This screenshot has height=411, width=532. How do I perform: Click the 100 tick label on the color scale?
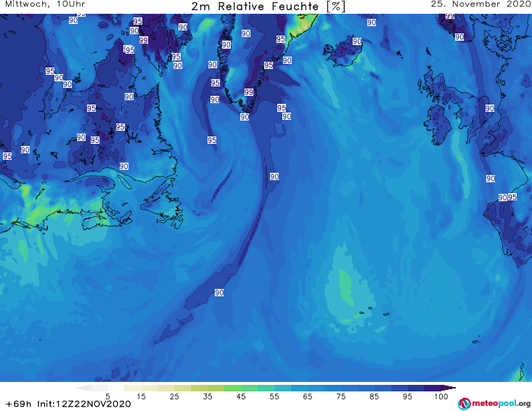(x=441, y=396)
